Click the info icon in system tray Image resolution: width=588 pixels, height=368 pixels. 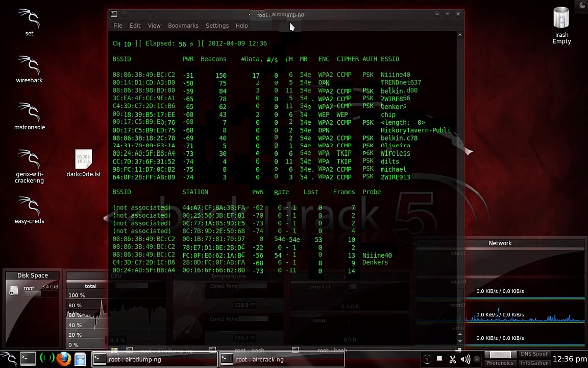[427, 359]
